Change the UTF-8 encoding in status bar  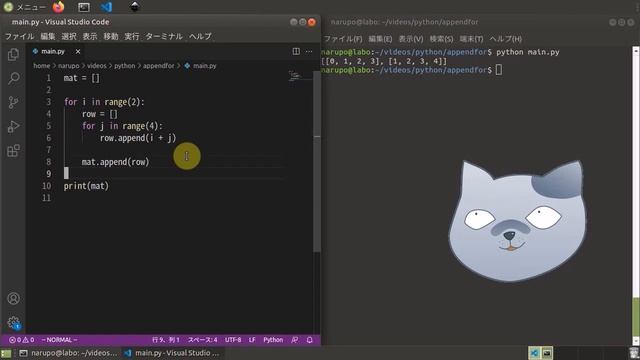(x=233, y=340)
